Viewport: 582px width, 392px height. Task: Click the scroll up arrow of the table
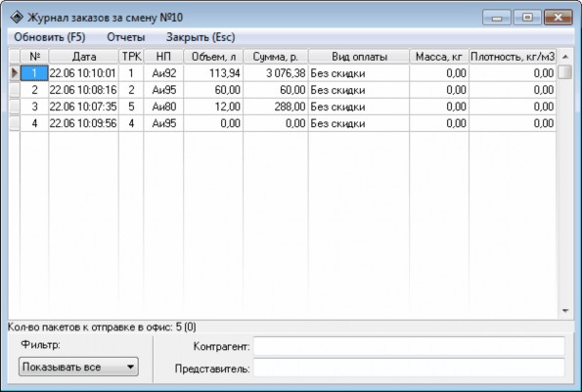pyautogui.click(x=565, y=57)
